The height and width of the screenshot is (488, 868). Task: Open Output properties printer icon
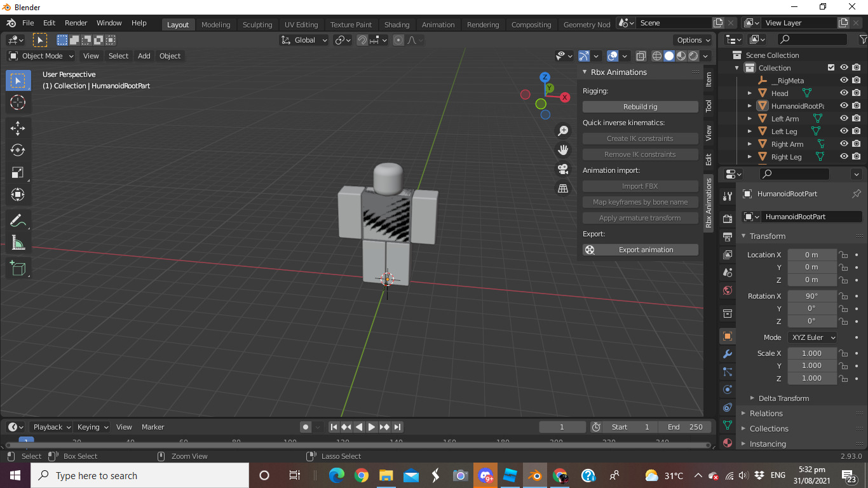click(728, 237)
